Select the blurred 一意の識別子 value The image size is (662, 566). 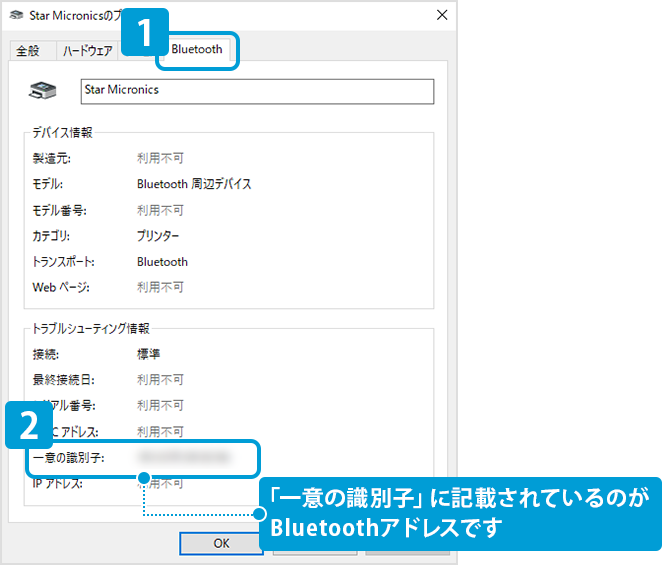click(x=184, y=457)
